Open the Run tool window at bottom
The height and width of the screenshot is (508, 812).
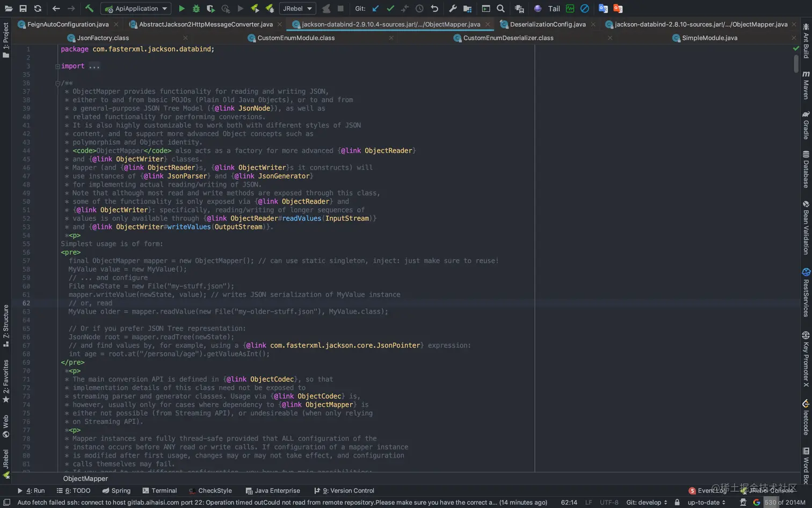tap(31, 491)
